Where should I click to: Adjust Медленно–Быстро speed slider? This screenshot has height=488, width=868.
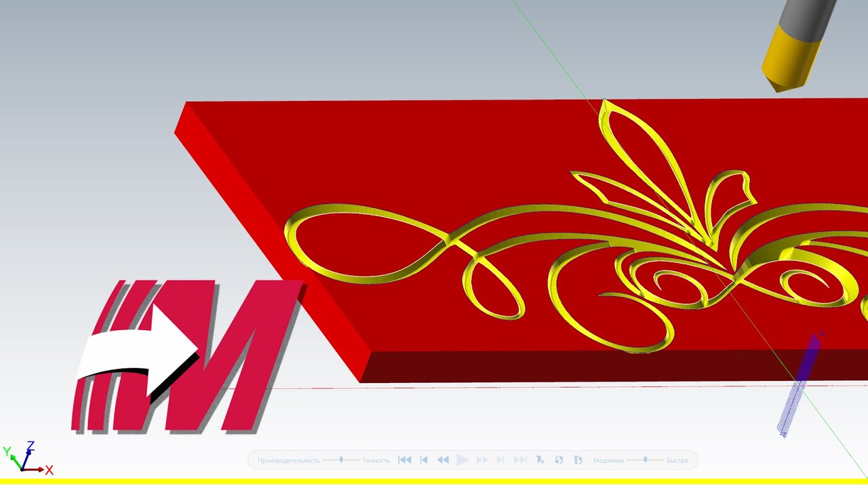tap(645, 460)
